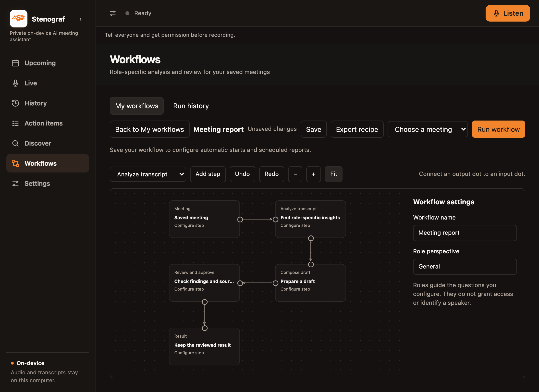Click the Workflow settings heading
Screen dimensions: 539x392
click(x=444, y=202)
